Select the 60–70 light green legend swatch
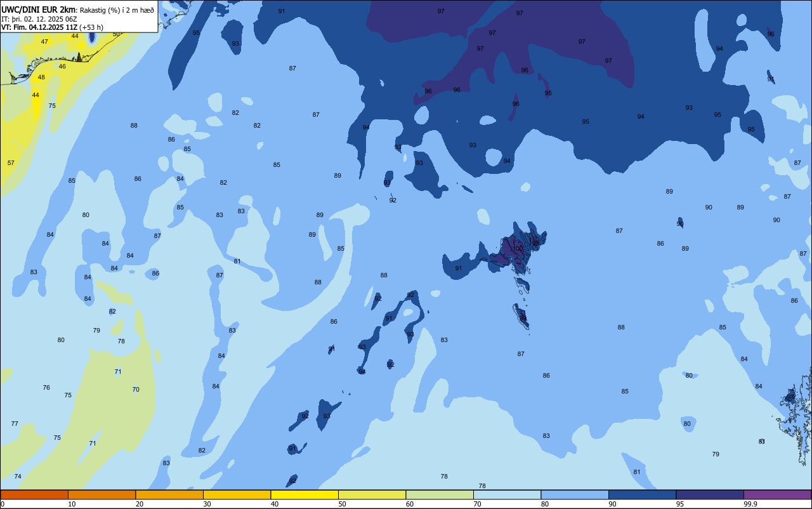812x509 pixels. coord(440,494)
